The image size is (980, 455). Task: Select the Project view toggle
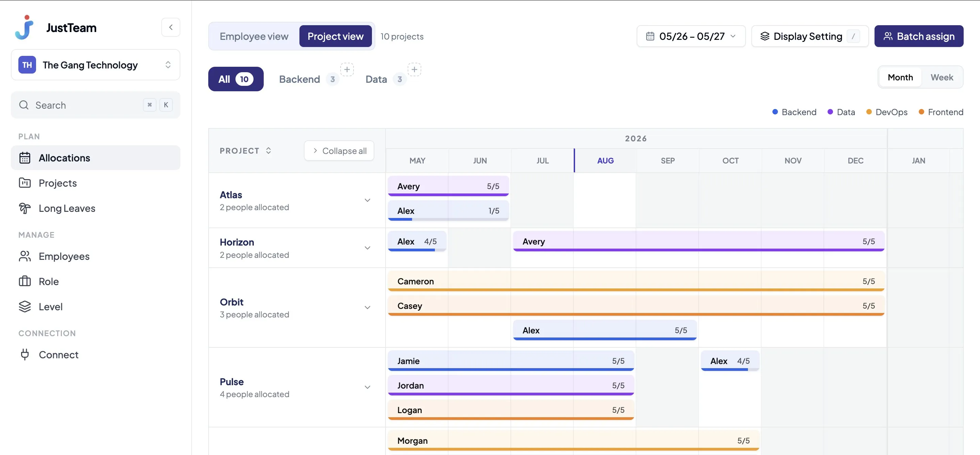pyautogui.click(x=336, y=36)
